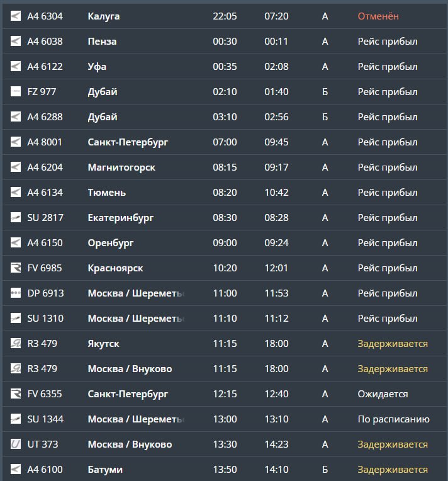Click flight number A4 6288

pos(45,117)
